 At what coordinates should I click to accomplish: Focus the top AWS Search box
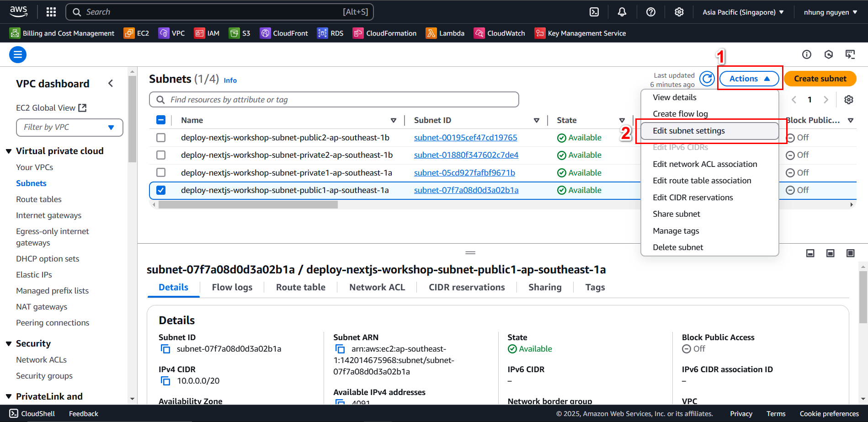click(x=220, y=12)
